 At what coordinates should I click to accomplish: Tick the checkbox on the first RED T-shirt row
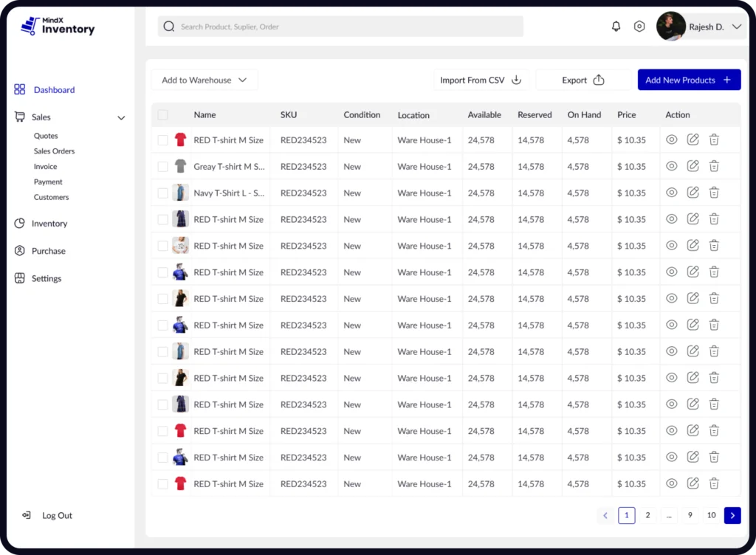click(x=163, y=139)
